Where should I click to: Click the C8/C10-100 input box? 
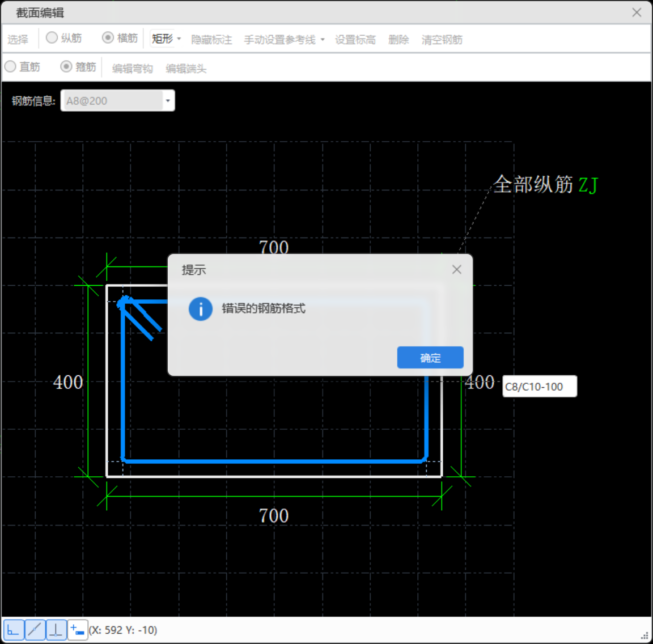tap(540, 386)
